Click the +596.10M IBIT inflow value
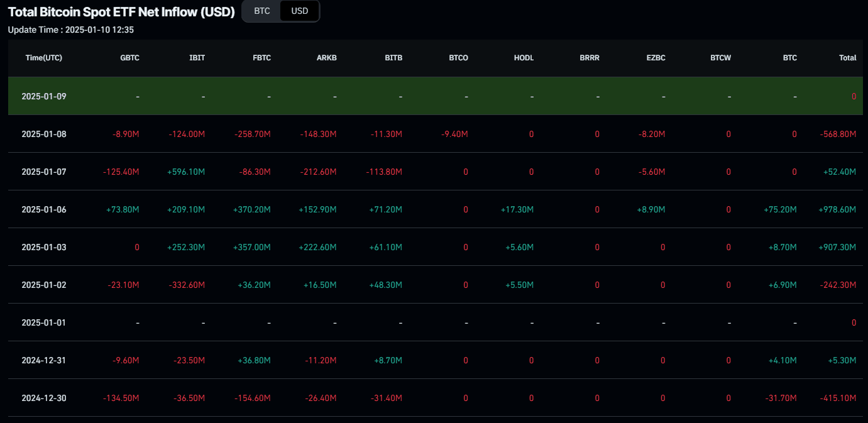The image size is (868, 423). [186, 172]
